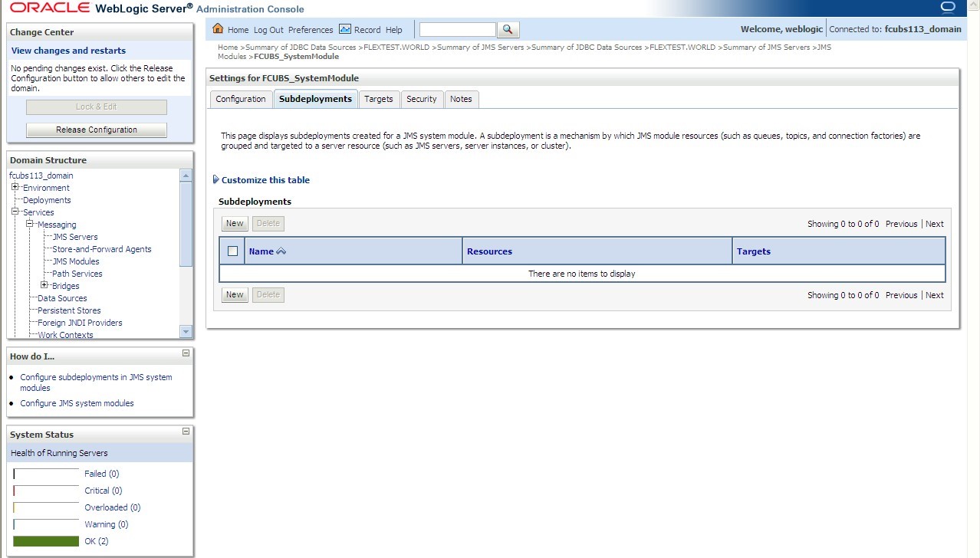The height and width of the screenshot is (558, 980).
Task: Click the Oracle logo icon at top right
Action: pos(948,8)
